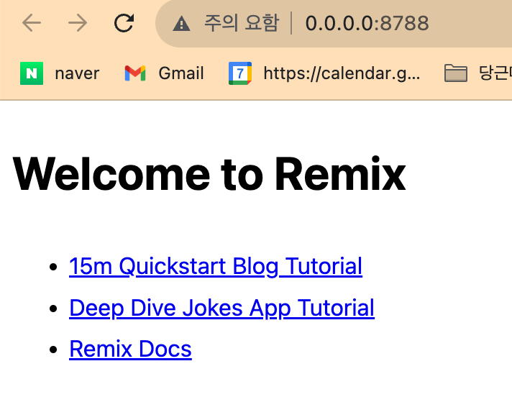Viewport: 512px width, 420px height.
Task: Click the Gmail envelope favicon
Action: (135, 73)
